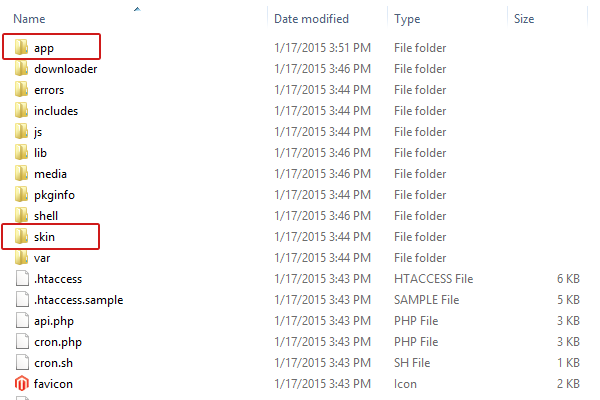Select the cron.php file name

[x=58, y=342]
